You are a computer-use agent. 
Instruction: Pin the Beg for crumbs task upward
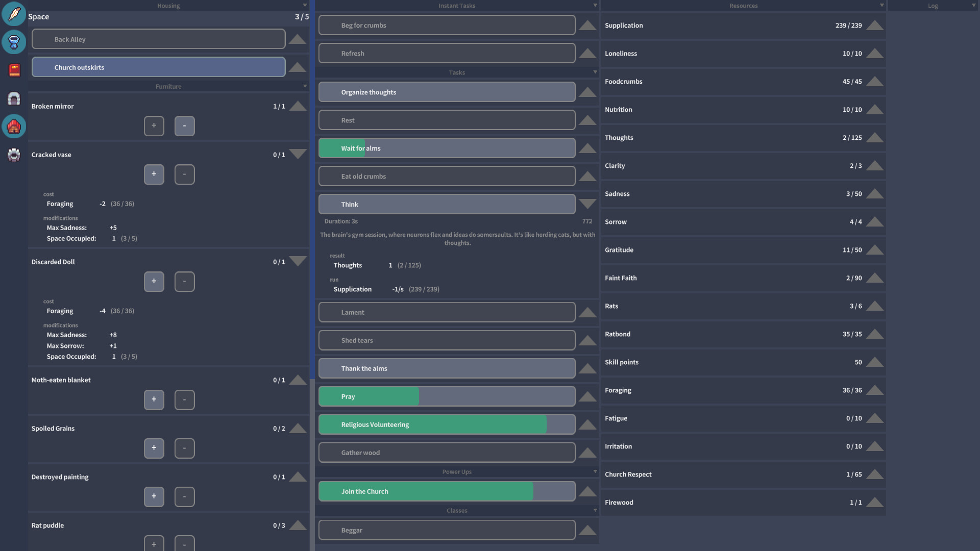587,25
